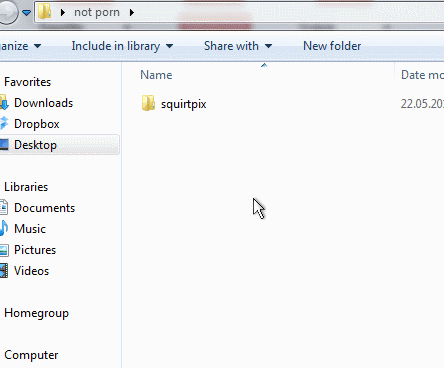Select the squirtpix folder name
Screen dimensions: 444x368
pyautogui.click(x=184, y=104)
